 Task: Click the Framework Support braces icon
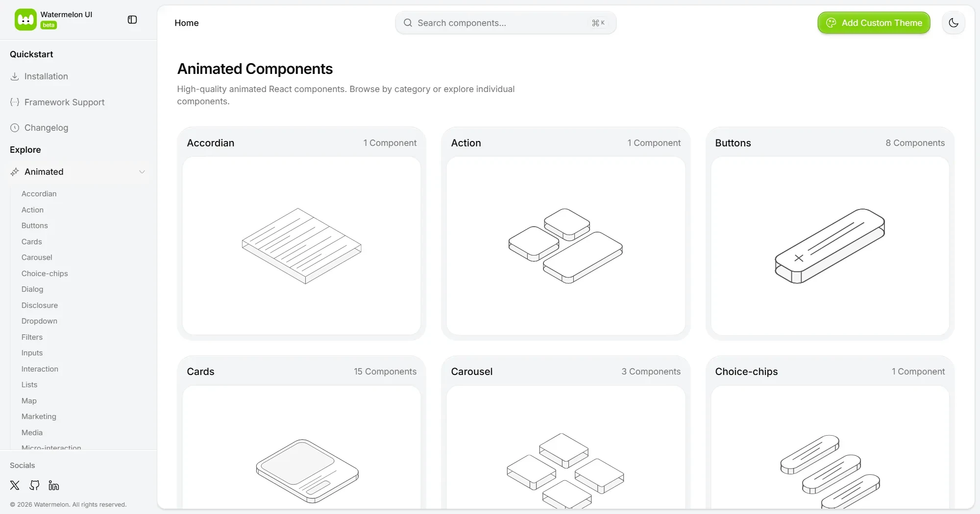15,102
